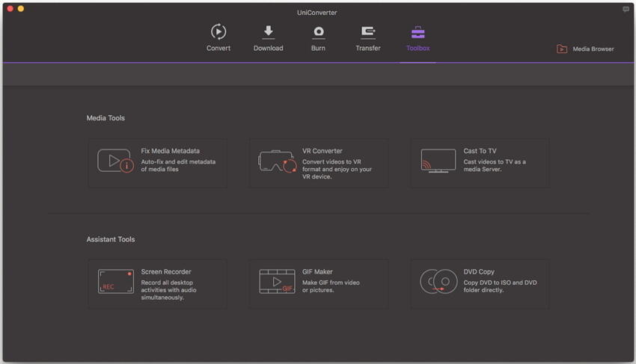Screen dimensions: 636x364
Task: Start Cast To TV title
Action: coord(480,151)
